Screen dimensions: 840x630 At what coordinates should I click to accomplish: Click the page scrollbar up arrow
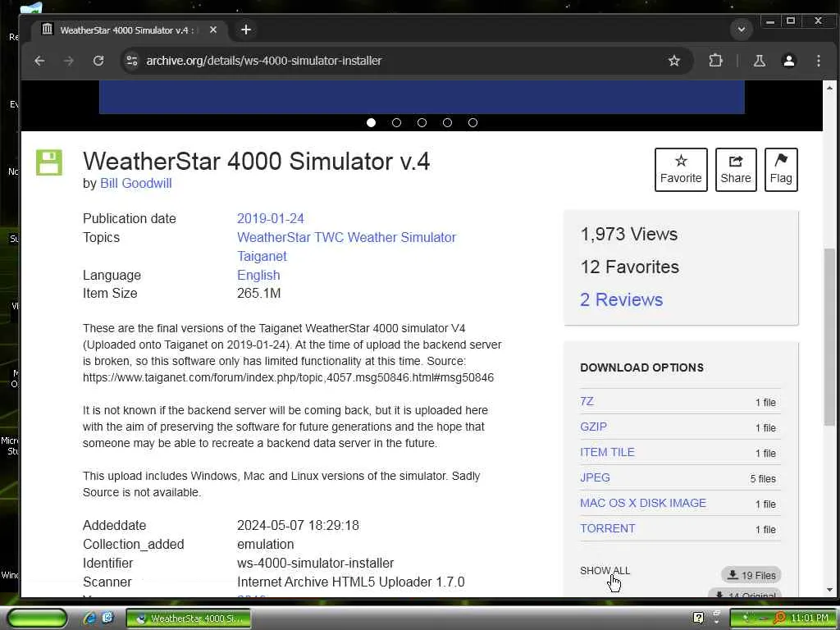click(x=830, y=87)
